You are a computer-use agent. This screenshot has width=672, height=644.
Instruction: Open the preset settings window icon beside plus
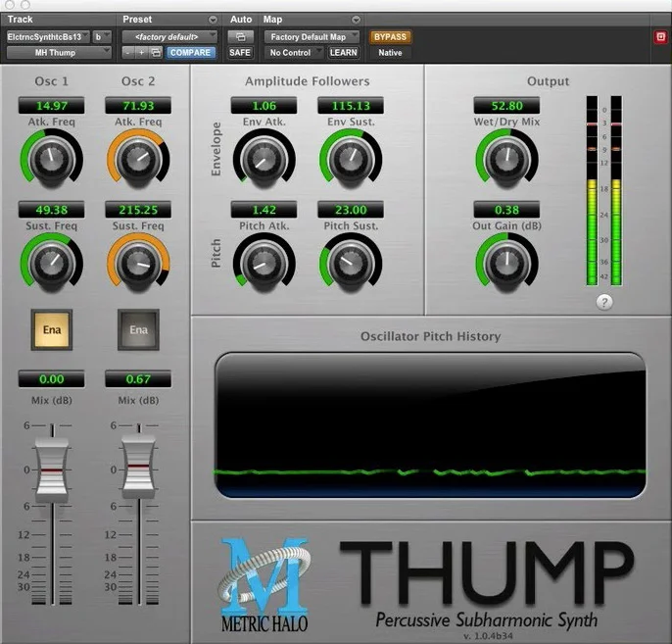coord(156,53)
